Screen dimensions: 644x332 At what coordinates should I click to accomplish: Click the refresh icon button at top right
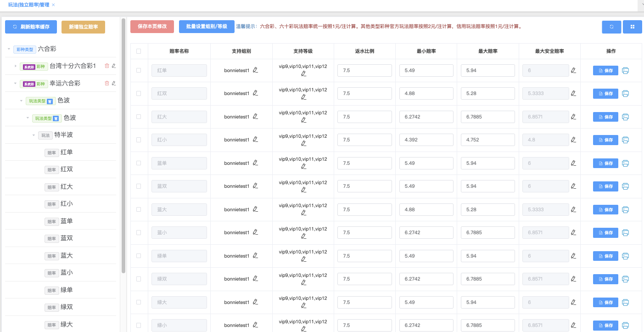pos(611,27)
